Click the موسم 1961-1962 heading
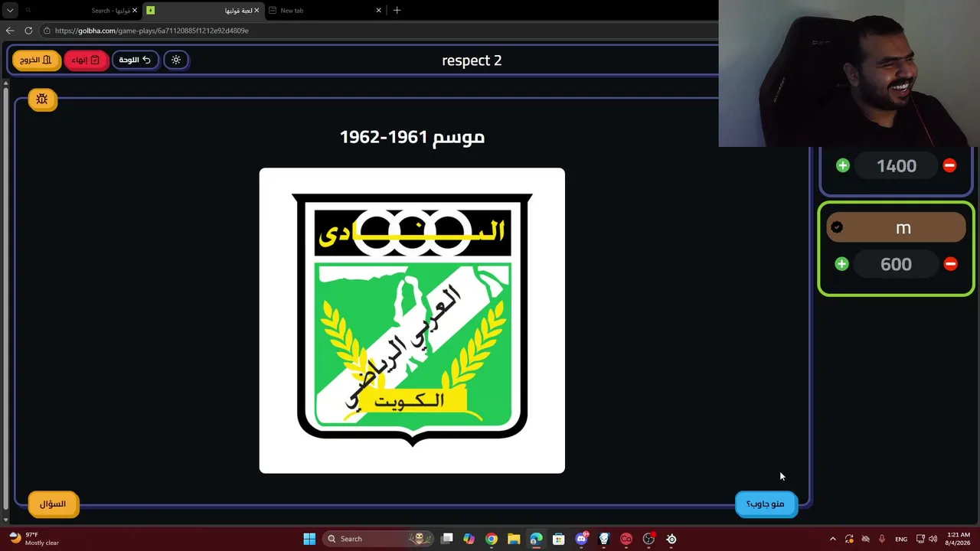The height and width of the screenshot is (551, 980). [412, 137]
